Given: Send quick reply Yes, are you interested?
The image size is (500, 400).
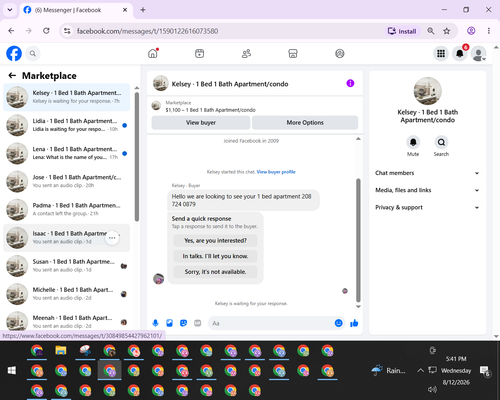Looking at the screenshot, I should point(215,240).
